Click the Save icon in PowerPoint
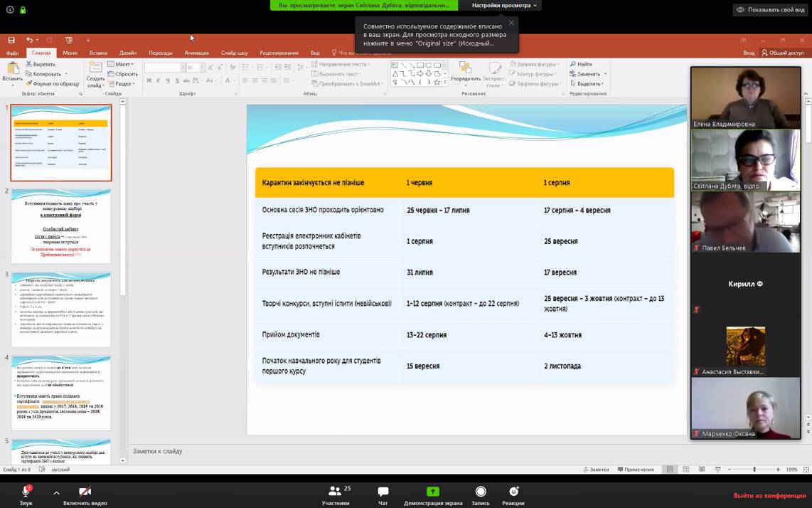The height and width of the screenshot is (508, 812). (x=11, y=40)
